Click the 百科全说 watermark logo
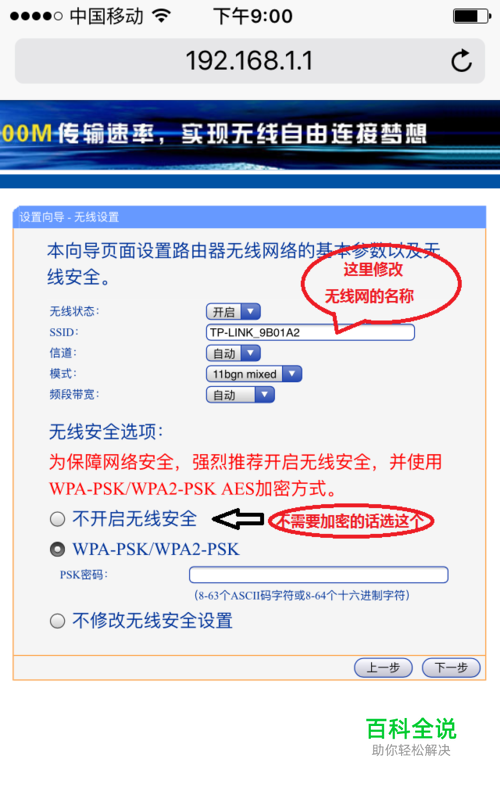This screenshot has width=500, height=789. click(x=411, y=737)
